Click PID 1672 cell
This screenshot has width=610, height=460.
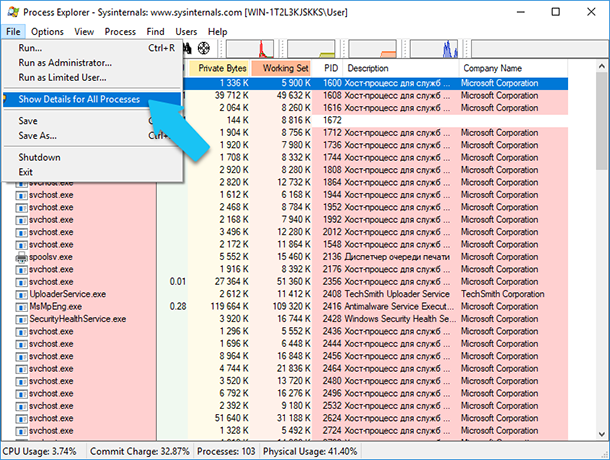(x=332, y=120)
